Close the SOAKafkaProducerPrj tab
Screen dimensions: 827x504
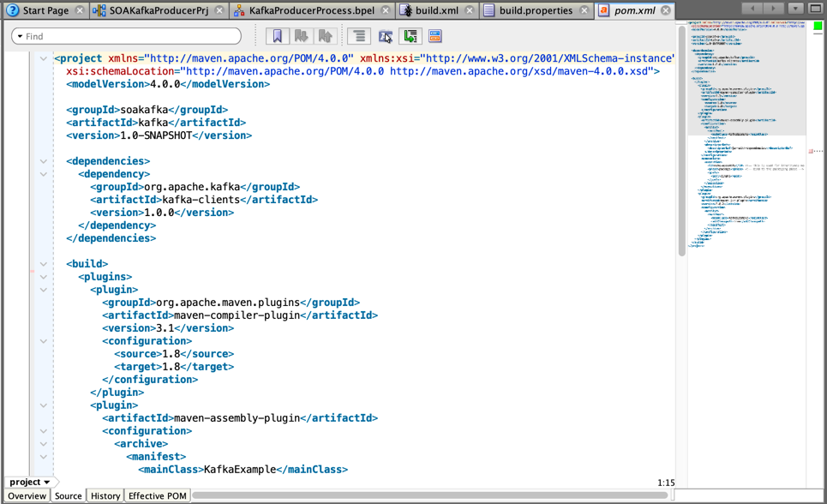tap(220, 10)
